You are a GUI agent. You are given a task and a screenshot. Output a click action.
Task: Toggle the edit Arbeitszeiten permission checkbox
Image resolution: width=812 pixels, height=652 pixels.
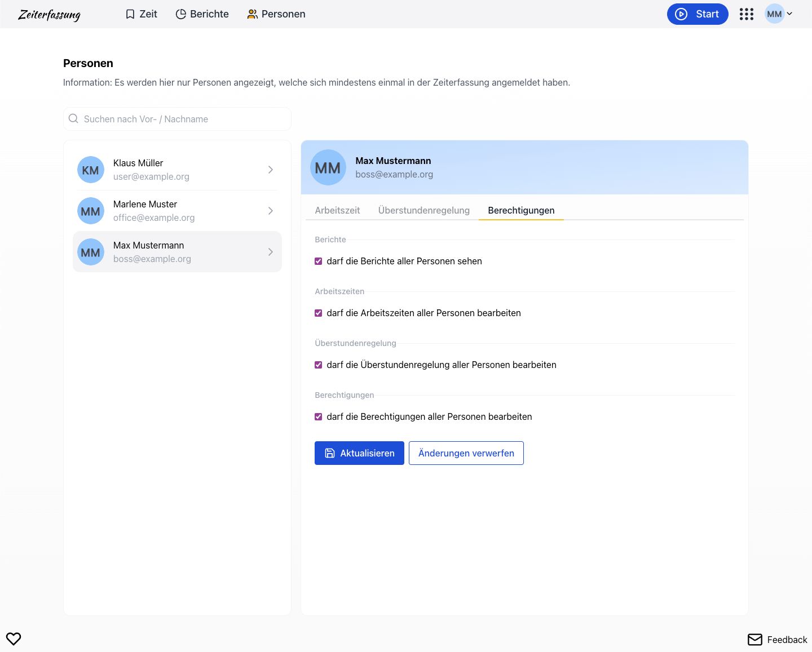point(319,313)
